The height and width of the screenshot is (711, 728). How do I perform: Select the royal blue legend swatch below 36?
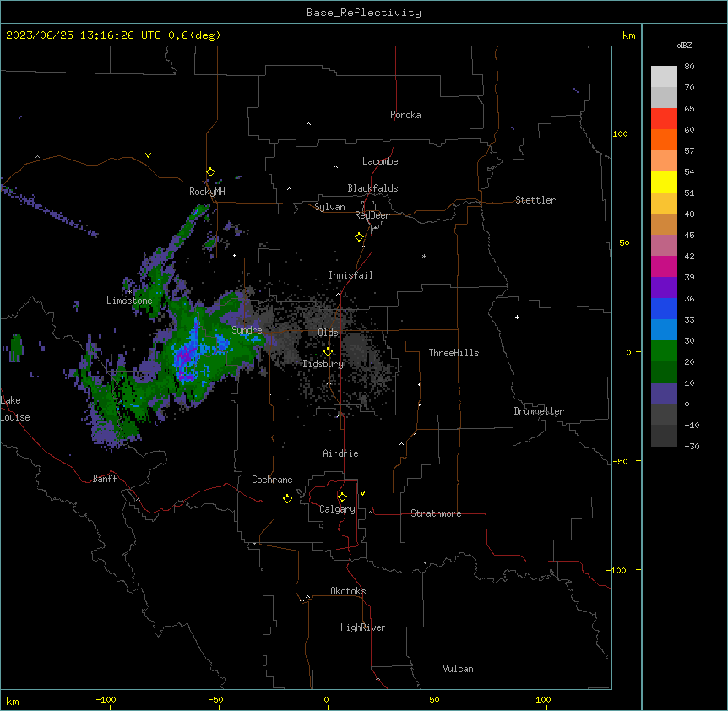[x=664, y=308]
